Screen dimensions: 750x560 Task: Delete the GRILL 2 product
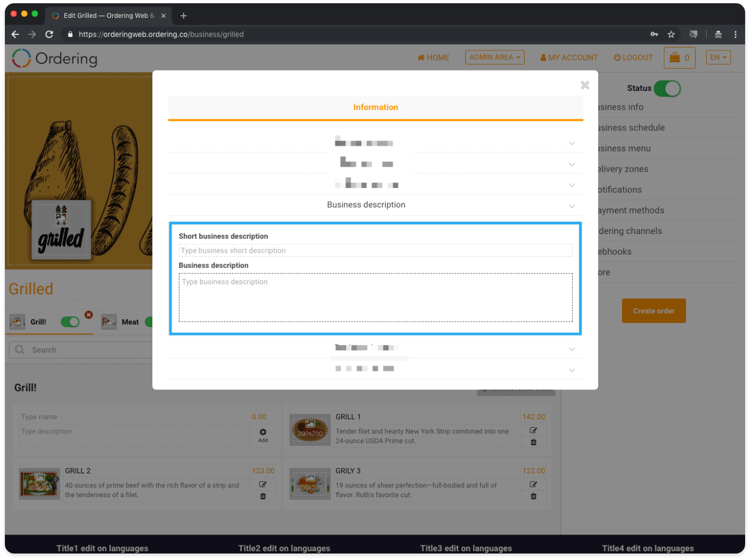(263, 497)
